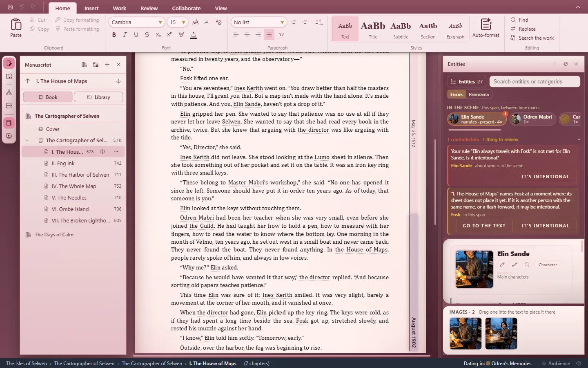Edit Elin Sande with pencil icon
The height and width of the screenshot is (368, 588).
[x=502, y=265]
